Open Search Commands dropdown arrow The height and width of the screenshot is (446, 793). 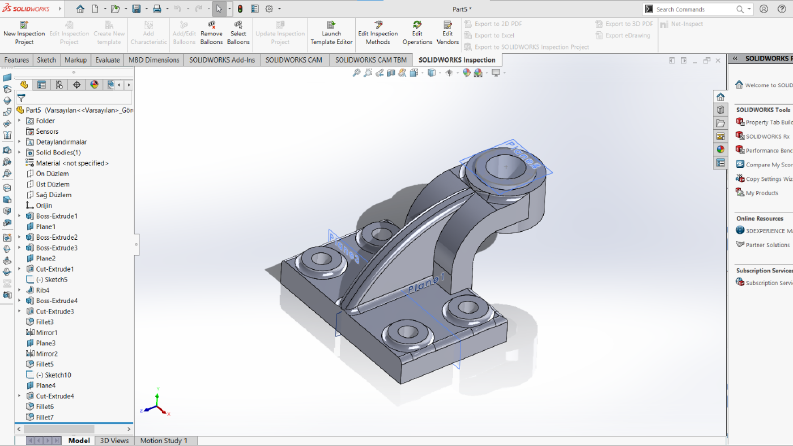749,9
